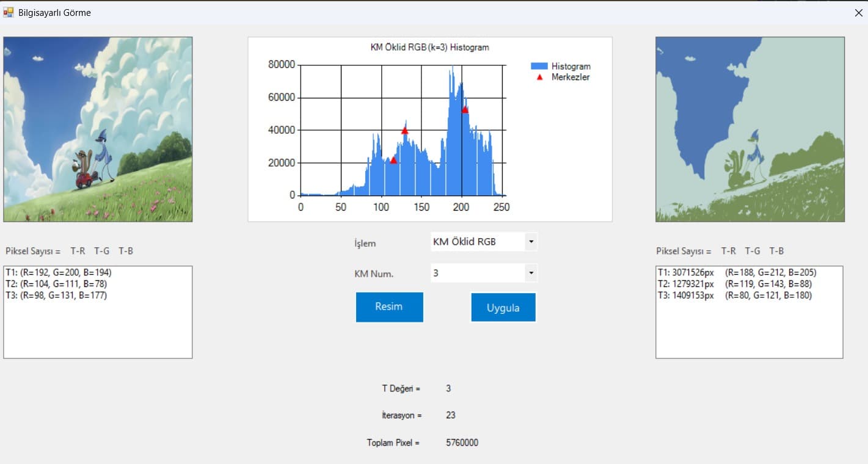The image size is (868, 464).
Task: Expand the KM Num. dropdown arrow
Action: (531, 273)
